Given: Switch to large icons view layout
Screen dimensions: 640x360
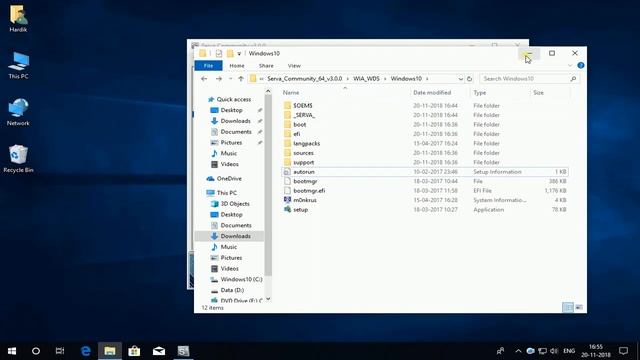Looking at the screenshot, I should (x=579, y=307).
